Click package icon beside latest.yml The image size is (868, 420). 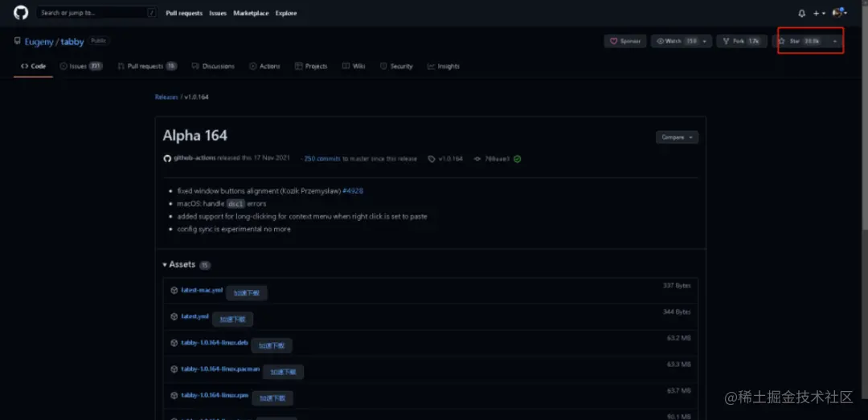[174, 316]
